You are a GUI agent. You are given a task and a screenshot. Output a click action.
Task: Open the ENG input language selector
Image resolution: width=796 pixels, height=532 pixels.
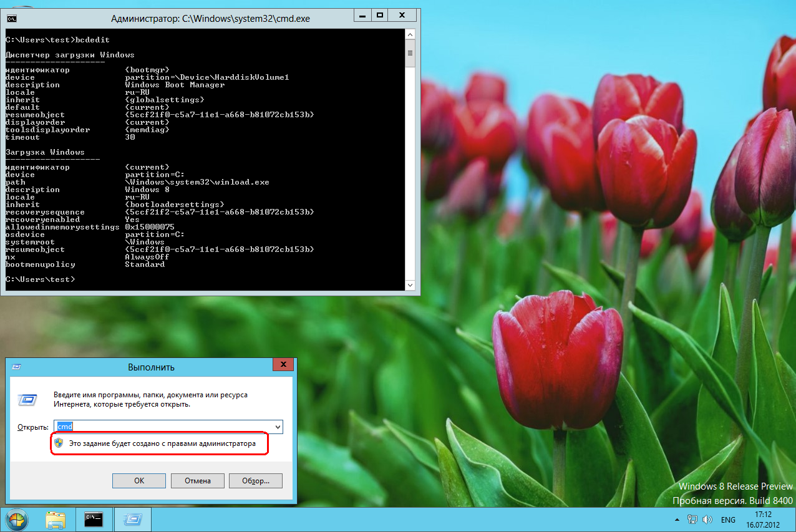pos(729,519)
